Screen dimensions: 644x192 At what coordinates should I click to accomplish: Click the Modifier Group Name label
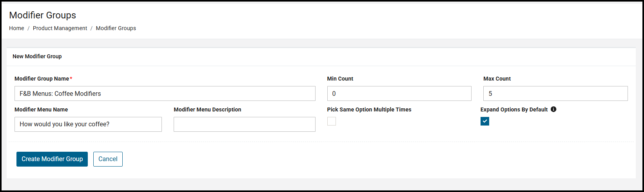tap(42, 79)
